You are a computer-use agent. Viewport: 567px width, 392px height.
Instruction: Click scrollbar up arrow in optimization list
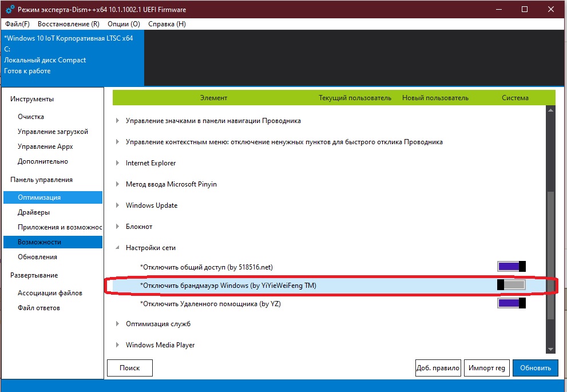(x=551, y=110)
